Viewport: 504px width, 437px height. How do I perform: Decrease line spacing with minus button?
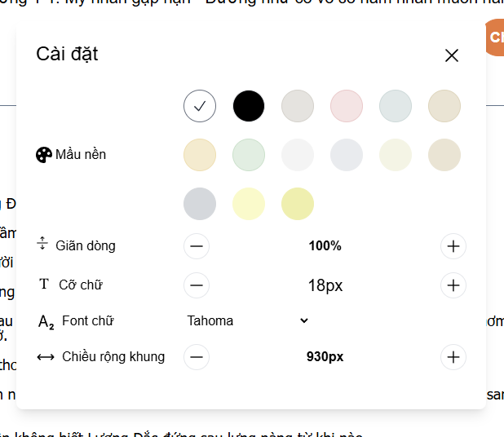pos(197,246)
